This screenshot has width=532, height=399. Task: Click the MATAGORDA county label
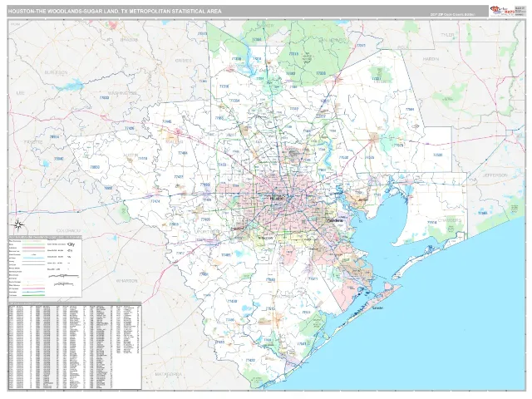[x=169, y=374]
